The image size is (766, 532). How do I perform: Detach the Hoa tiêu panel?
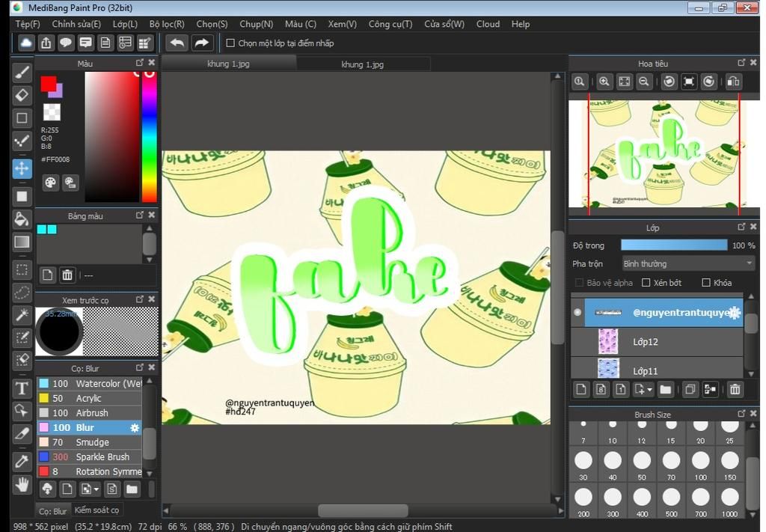741,63
